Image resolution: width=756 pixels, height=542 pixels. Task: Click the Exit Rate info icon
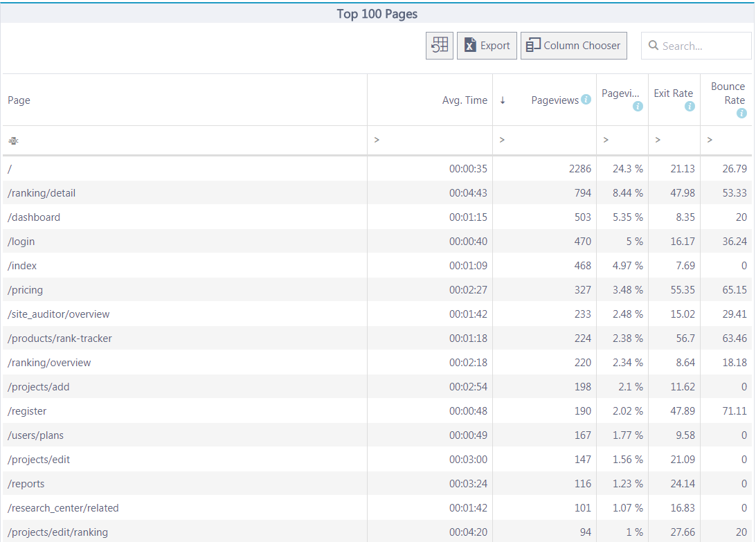(x=690, y=107)
